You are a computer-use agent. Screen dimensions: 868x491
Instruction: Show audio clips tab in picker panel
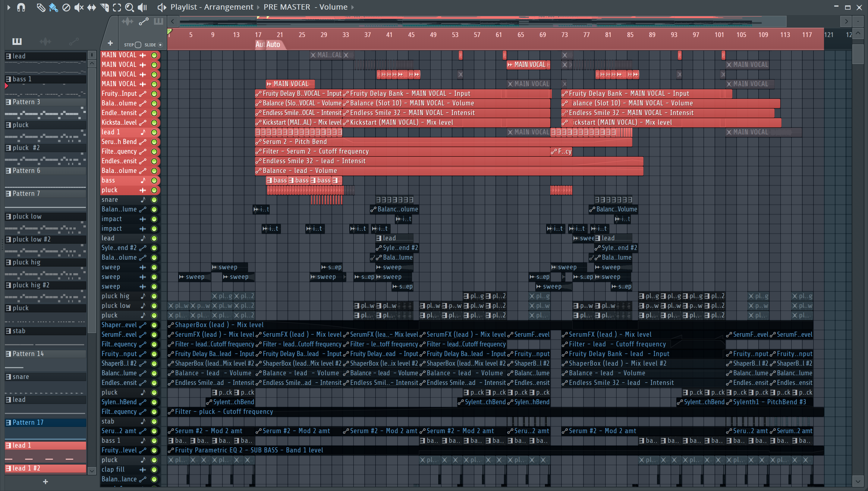(x=45, y=41)
